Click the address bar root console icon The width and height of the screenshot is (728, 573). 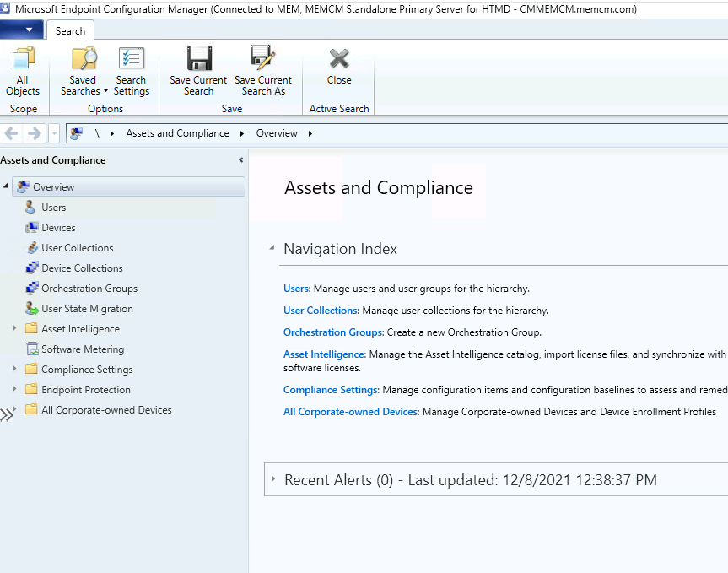pyautogui.click(x=76, y=133)
